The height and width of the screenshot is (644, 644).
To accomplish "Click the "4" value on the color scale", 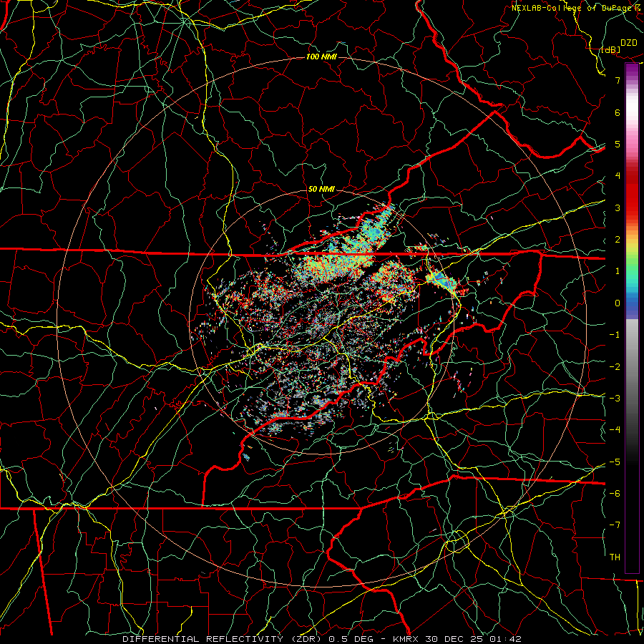I will tap(618, 176).
